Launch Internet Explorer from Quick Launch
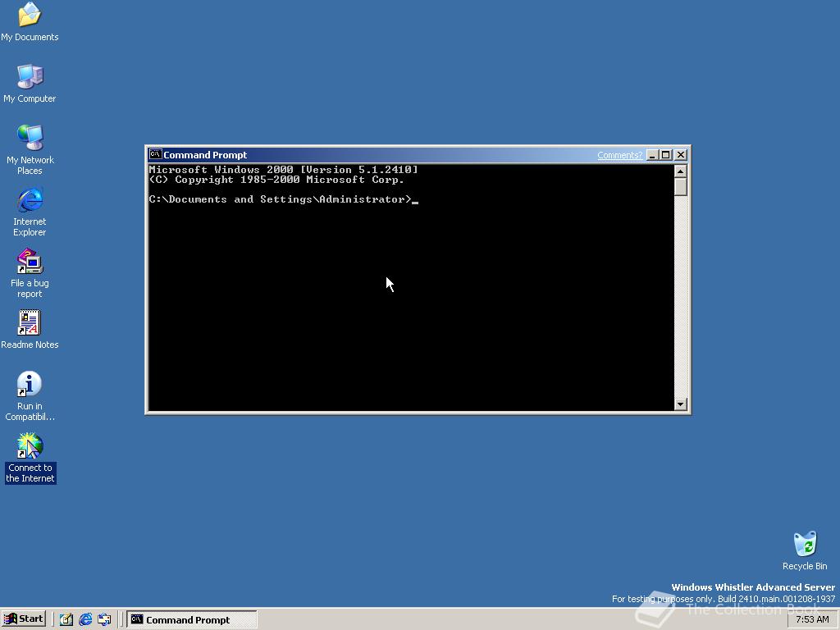The width and height of the screenshot is (840, 630). (x=85, y=619)
